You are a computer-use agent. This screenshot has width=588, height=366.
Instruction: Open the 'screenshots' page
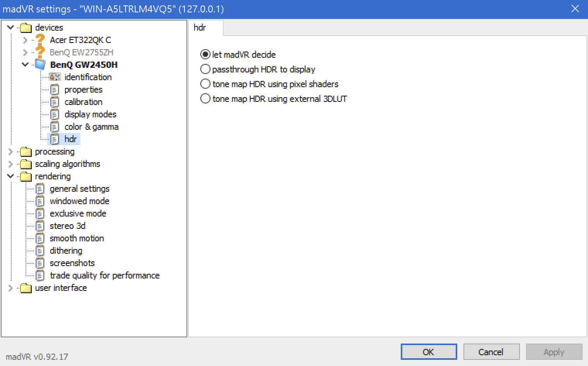point(72,263)
